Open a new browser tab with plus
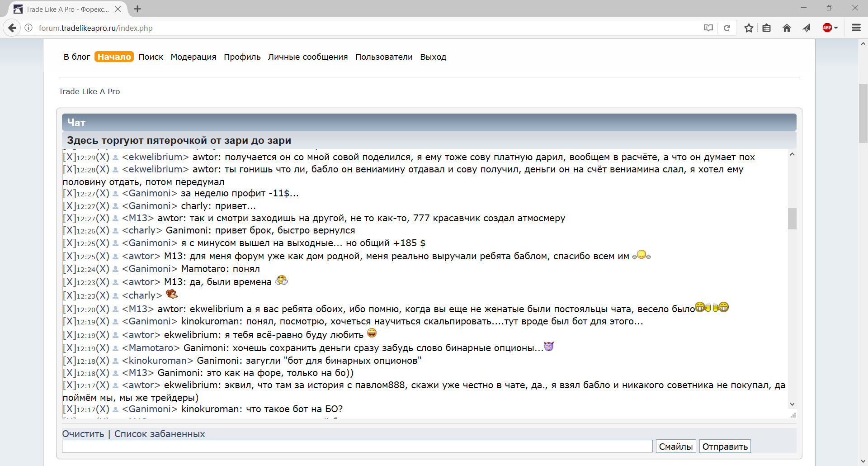Viewport: 868px width, 466px height. point(137,9)
